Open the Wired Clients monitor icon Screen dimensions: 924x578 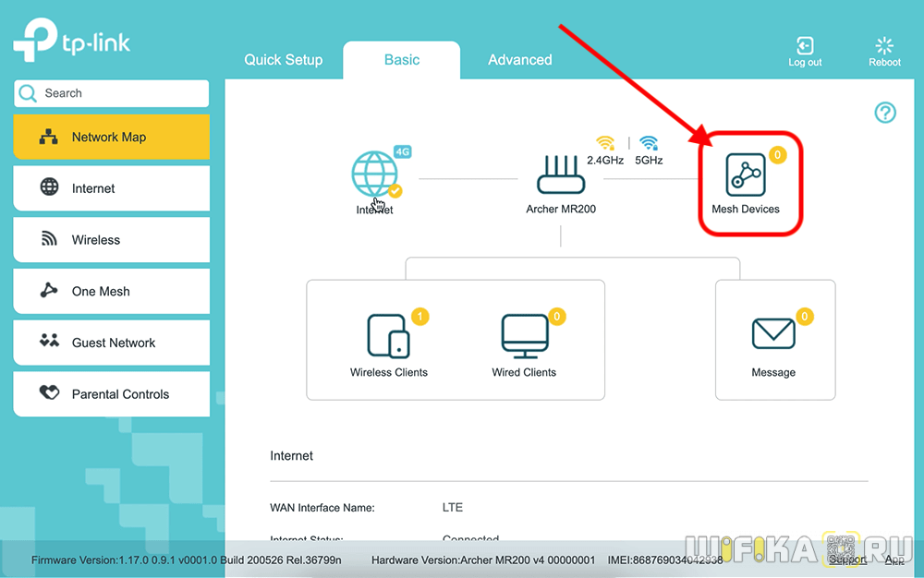tap(525, 336)
